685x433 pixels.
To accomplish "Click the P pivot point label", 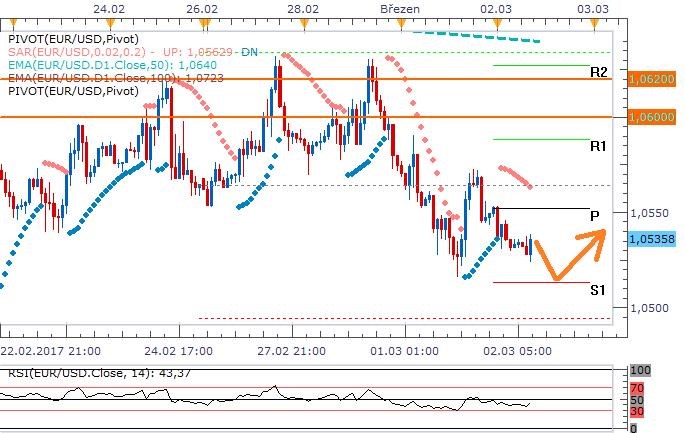I will [594, 215].
